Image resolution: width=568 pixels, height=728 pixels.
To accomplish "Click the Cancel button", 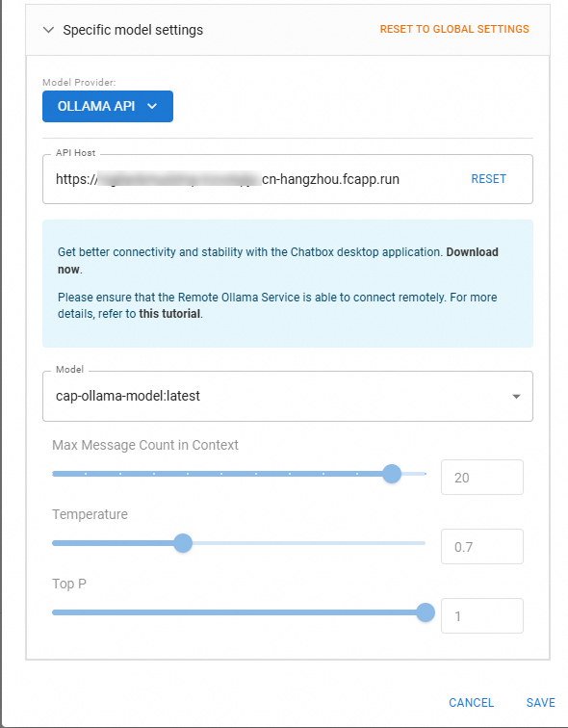I will (x=471, y=702).
